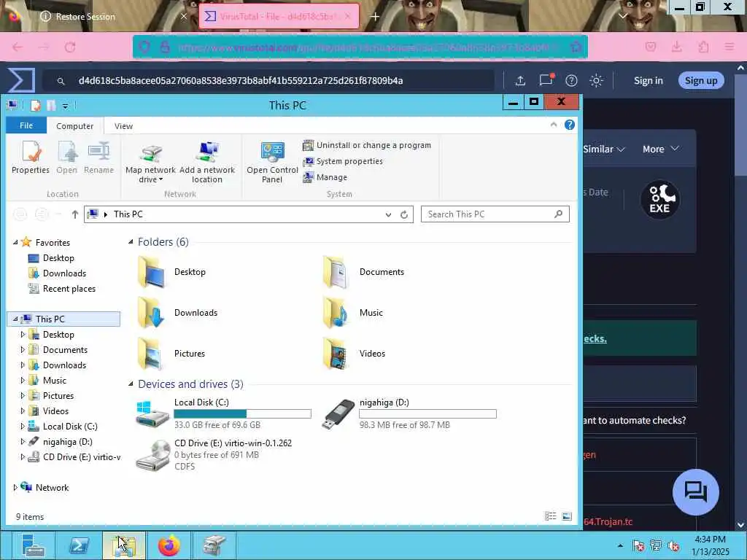The image size is (747, 560).
Task: Click the Search This PC box
Action: (495, 214)
